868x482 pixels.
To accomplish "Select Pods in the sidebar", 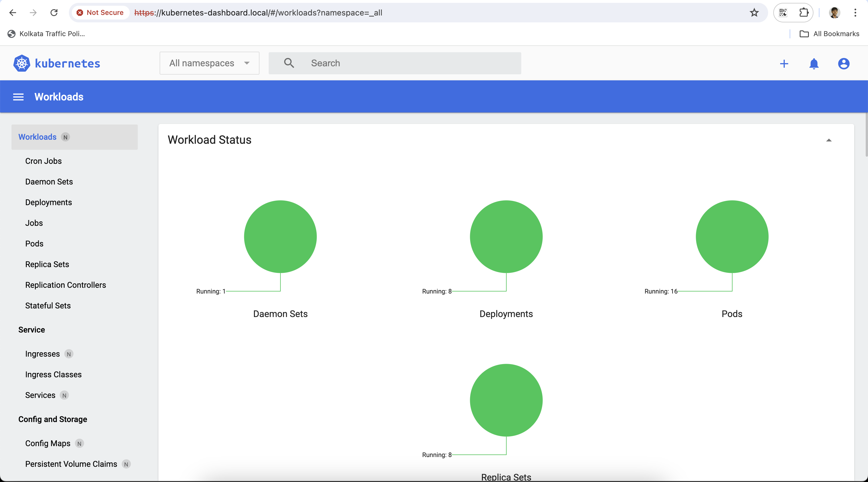I will 34,244.
